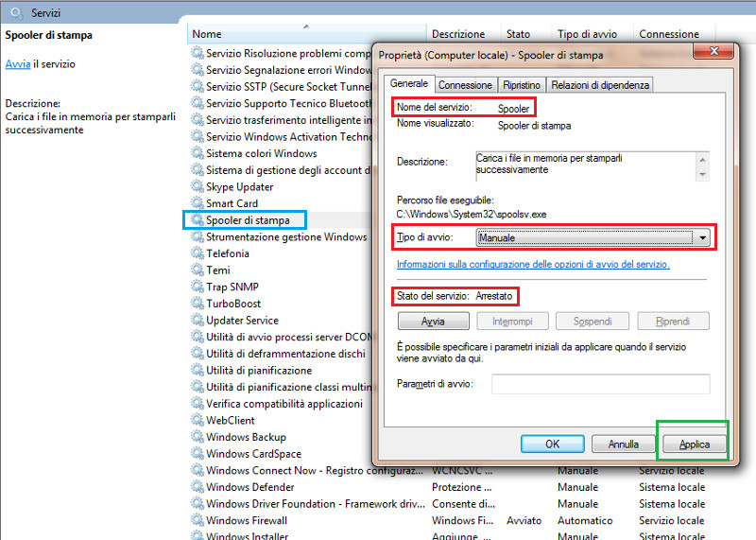Click the Avvia link in left pane

click(18, 63)
